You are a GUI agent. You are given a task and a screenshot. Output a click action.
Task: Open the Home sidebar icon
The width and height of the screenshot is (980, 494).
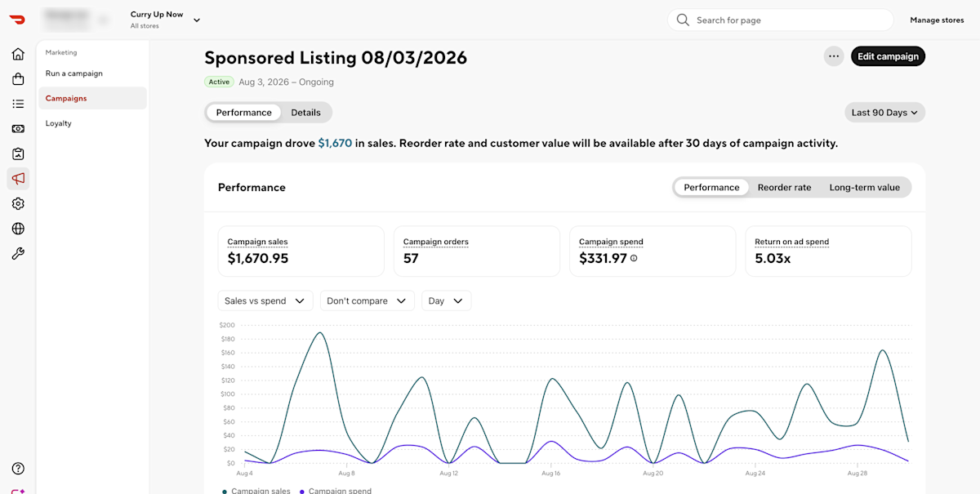coord(18,54)
